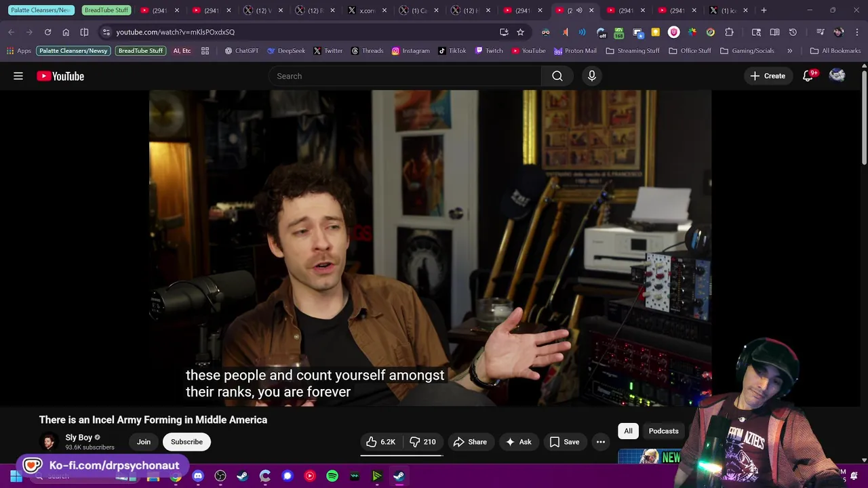Open the All Bookmarks folder
868x488 pixels.
(835, 51)
